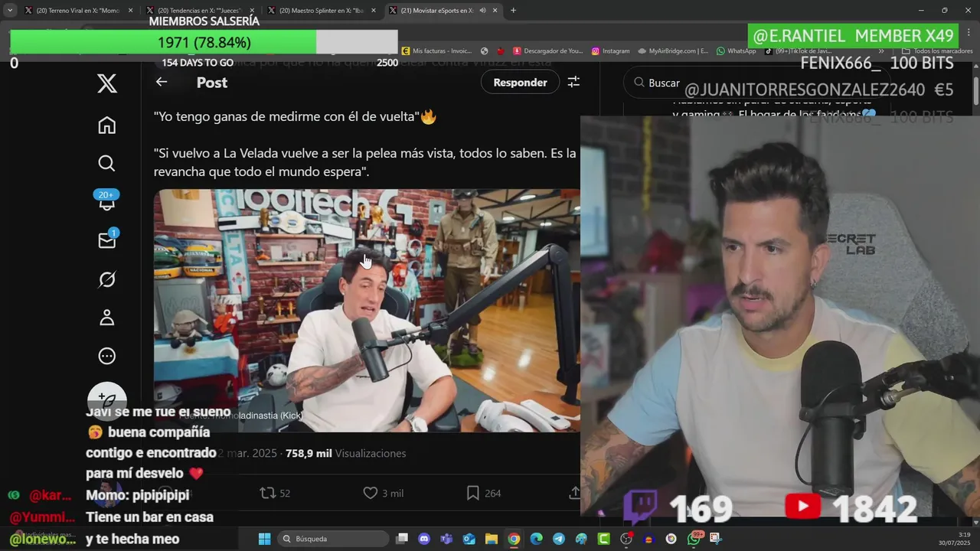Expand the bookmarks overflow chevron

881,51
